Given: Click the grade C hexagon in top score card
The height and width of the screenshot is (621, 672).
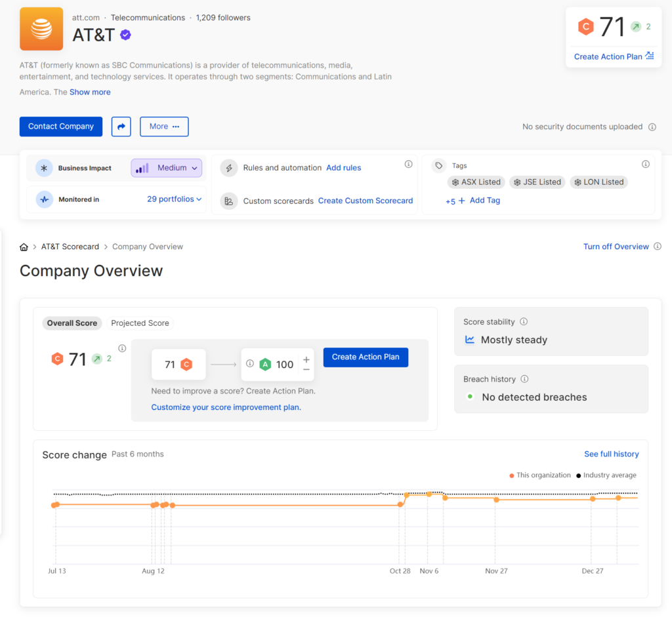Looking at the screenshot, I should tap(585, 26).
